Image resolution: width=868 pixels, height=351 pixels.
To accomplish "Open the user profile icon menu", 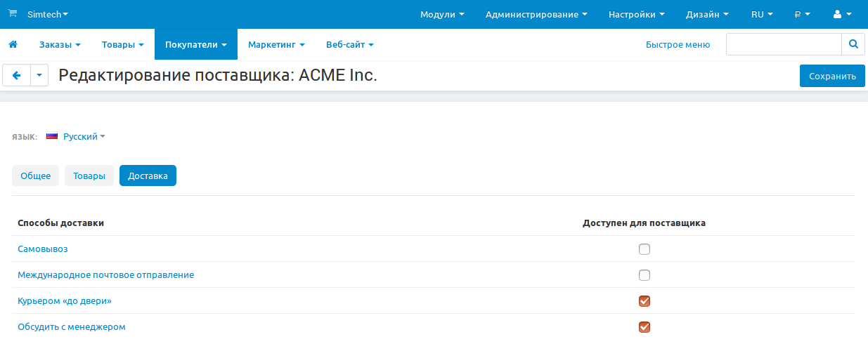I will click(842, 14).
